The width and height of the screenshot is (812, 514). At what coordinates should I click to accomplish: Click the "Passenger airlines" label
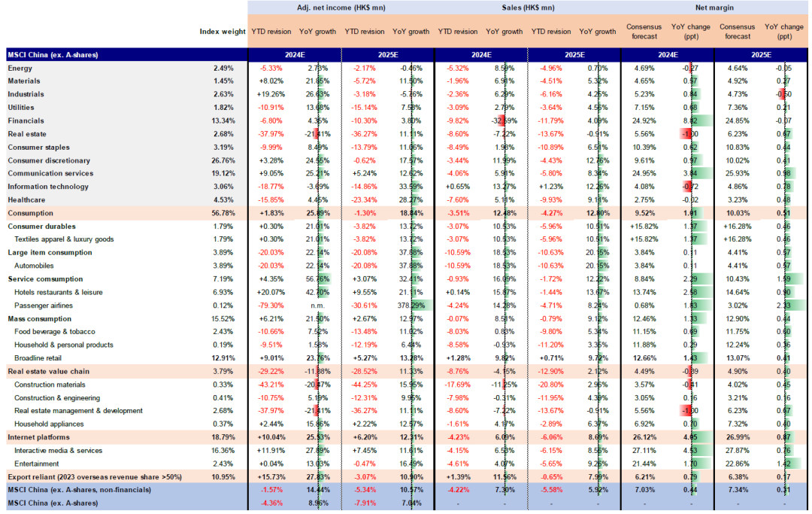pos(44,306)
